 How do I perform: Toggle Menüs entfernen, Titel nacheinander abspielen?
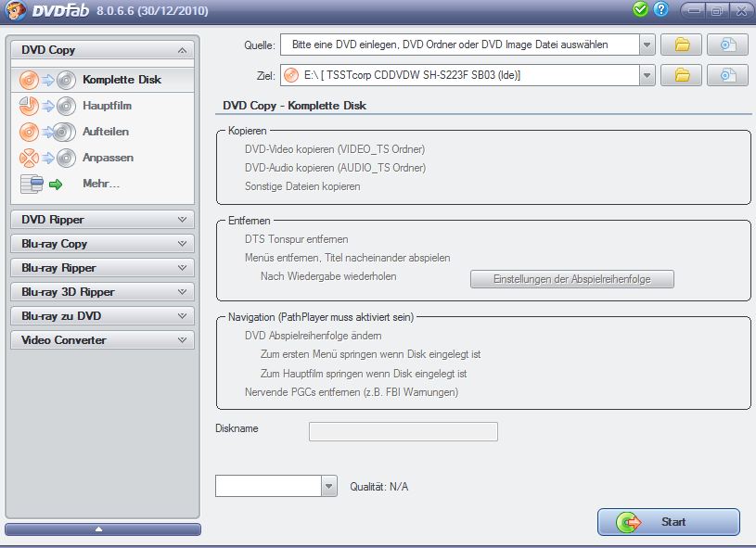[347, 258]
